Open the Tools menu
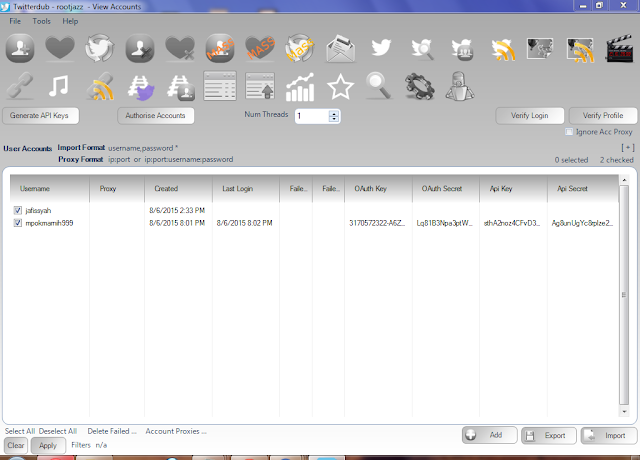This screenshot has width=640, height=460. 42,21
